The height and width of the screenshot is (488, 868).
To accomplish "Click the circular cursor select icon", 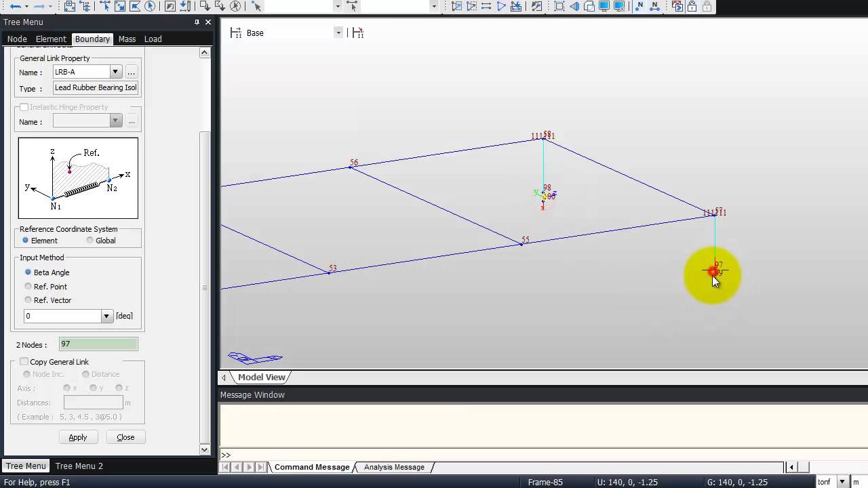I will point(150,6).
